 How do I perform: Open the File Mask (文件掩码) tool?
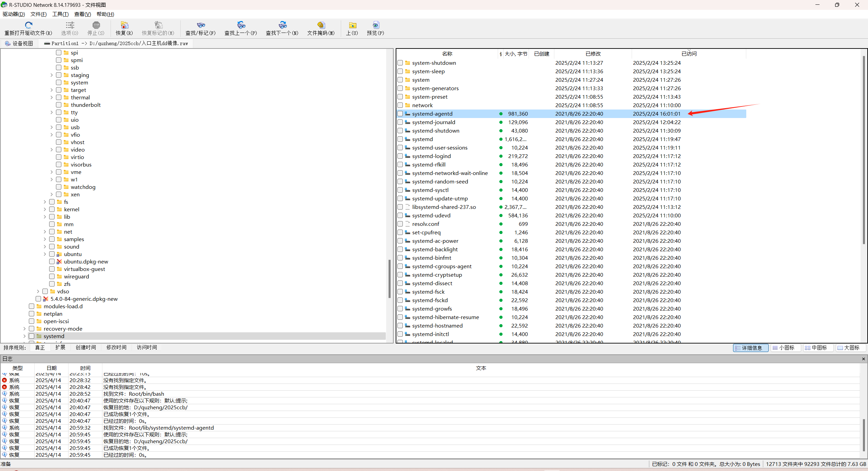pos(321,25)
